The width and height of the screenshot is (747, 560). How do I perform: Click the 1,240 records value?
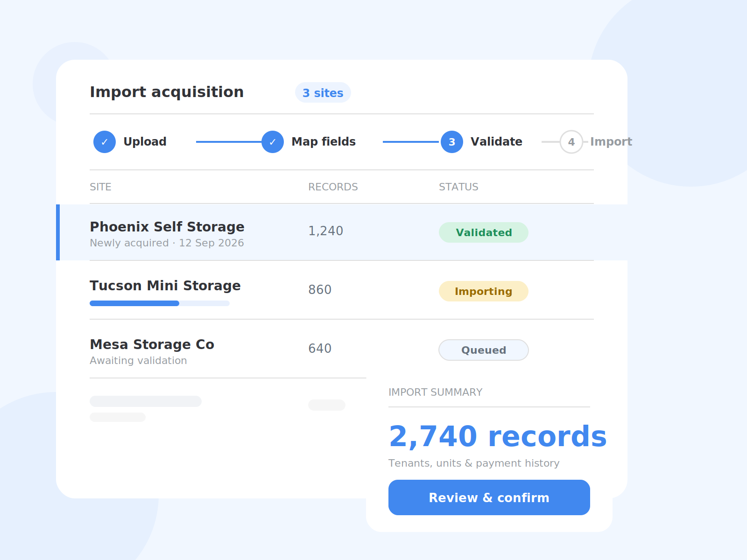326,231
